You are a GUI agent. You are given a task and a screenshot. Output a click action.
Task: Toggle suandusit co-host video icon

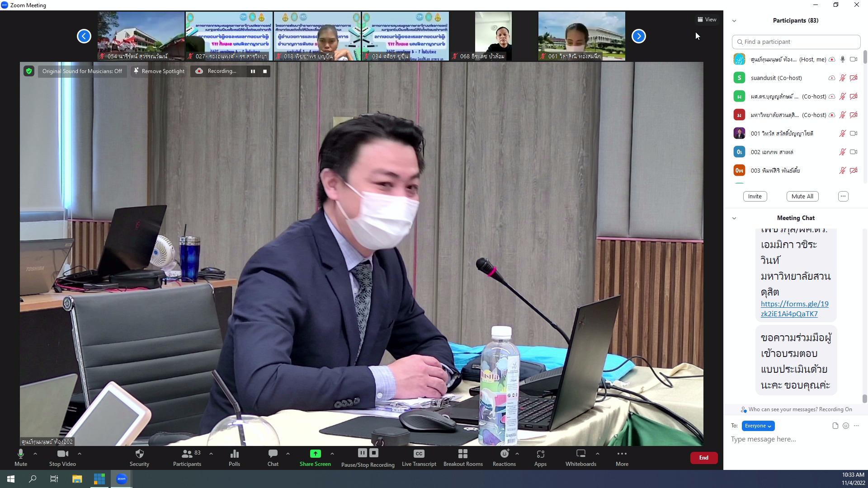[854, 78]
